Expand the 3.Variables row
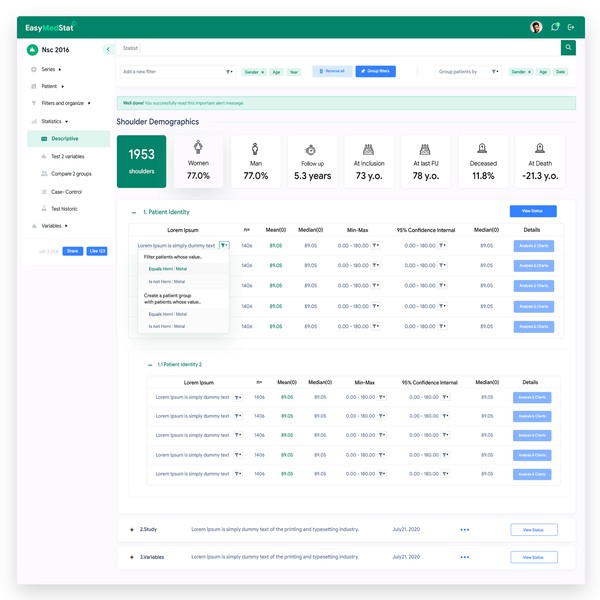 132,557
